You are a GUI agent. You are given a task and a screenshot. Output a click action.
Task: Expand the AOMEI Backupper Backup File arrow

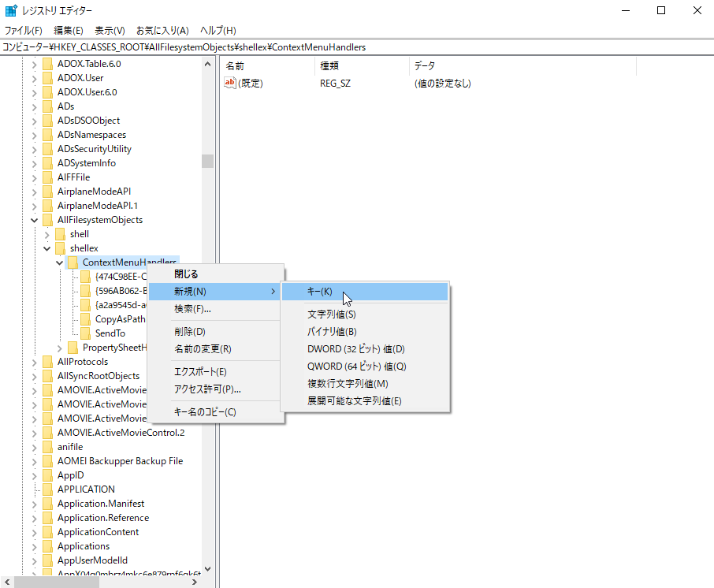(x=34, y=461)
